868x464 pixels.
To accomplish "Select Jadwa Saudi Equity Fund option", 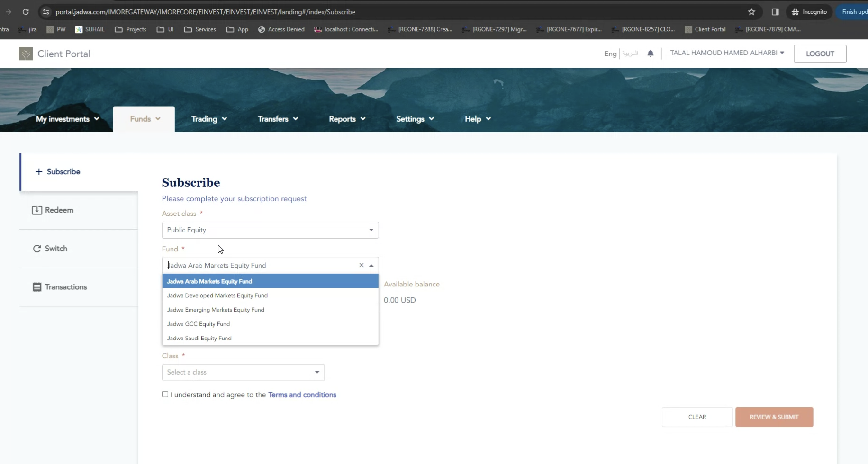I will [199, 338].
